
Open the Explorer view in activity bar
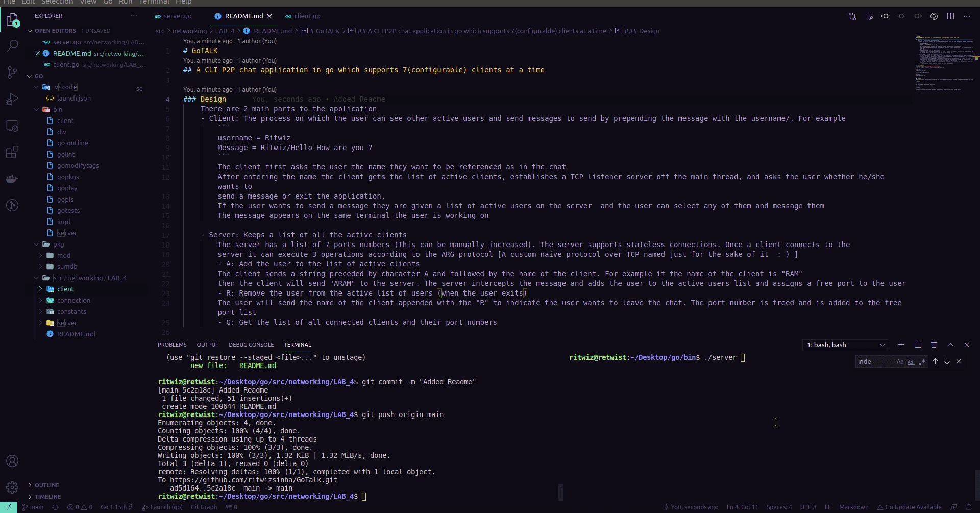coord(12,20)
